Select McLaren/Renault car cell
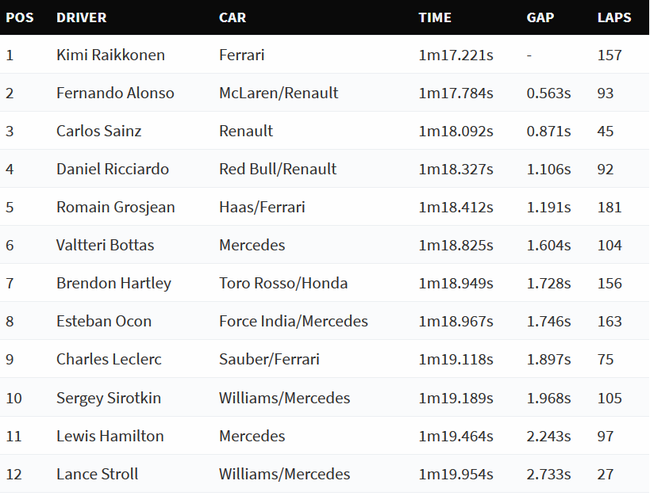 (x=278, y=93)
